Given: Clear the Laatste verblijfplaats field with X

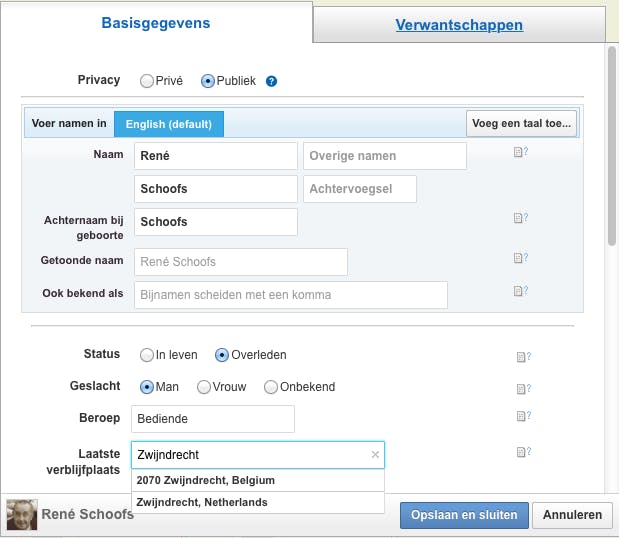Looking at the screenshot, I should pyautogui.click(x=375, y=455).
